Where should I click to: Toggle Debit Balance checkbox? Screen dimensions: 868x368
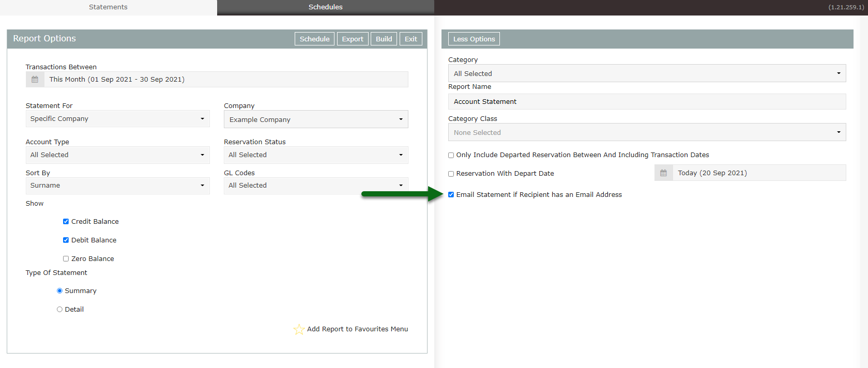66,240
